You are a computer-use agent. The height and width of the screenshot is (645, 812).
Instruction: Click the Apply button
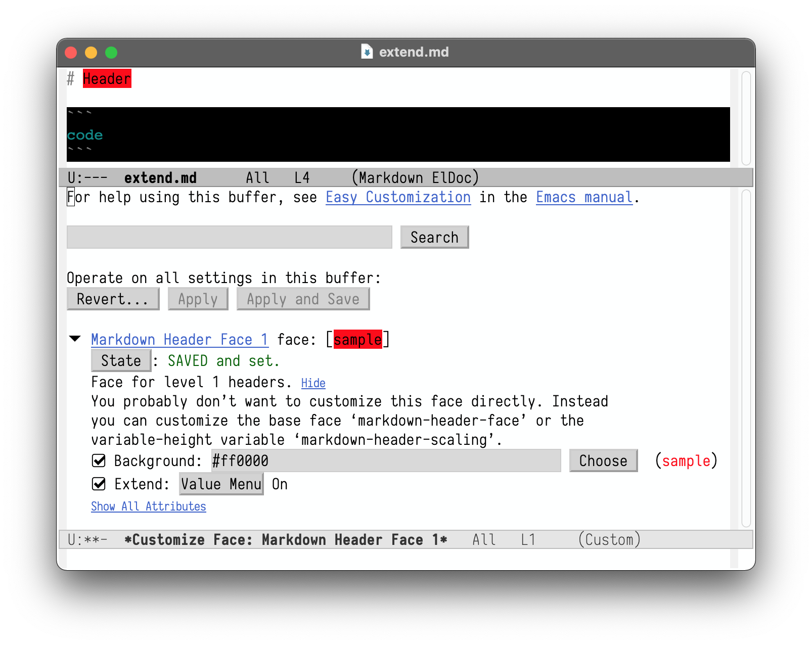coord(198,299)
